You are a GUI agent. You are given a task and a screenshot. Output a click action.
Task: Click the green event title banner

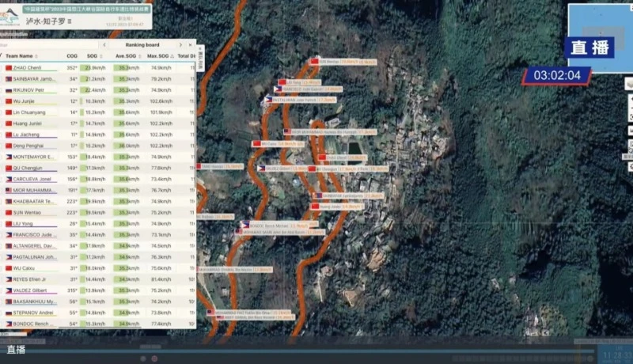86,9
